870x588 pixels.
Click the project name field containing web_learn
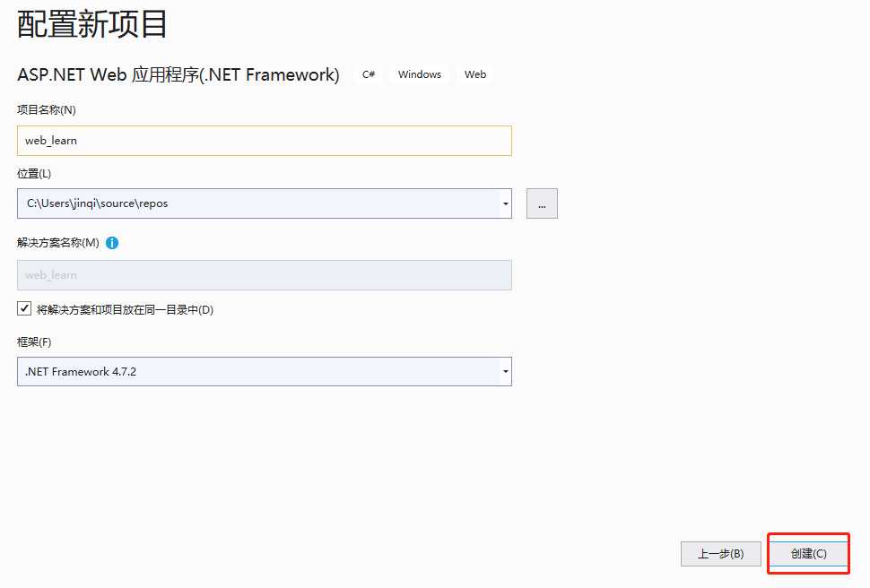tap(264, 141)
